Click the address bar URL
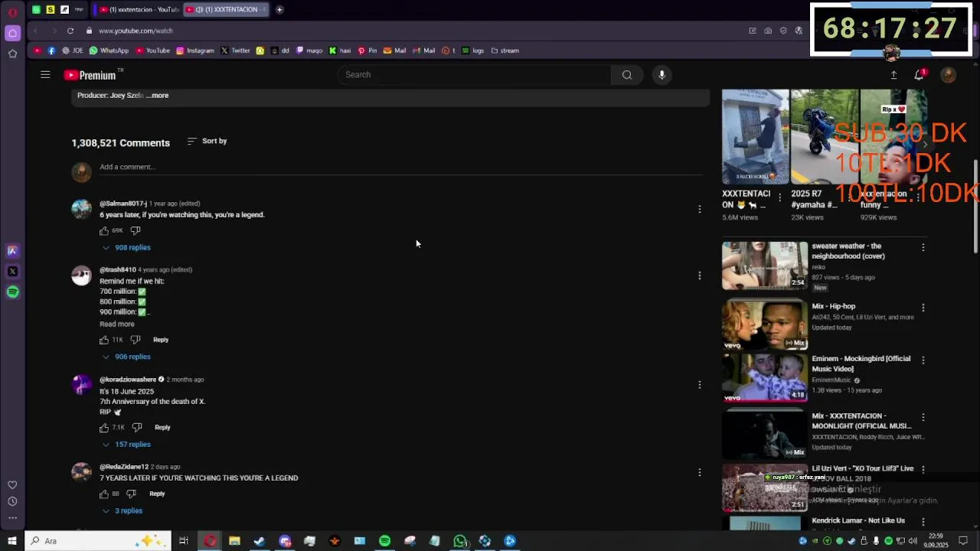The height and width of the screenshot is (551, 980). [136, 31]
